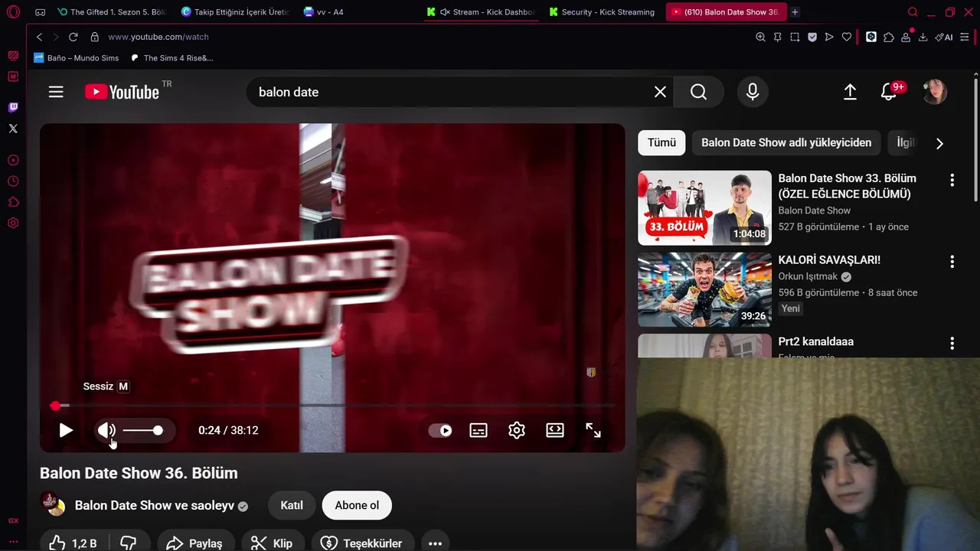
Task: Open the ad blocker shield icon
Action: tap(812, 37)
